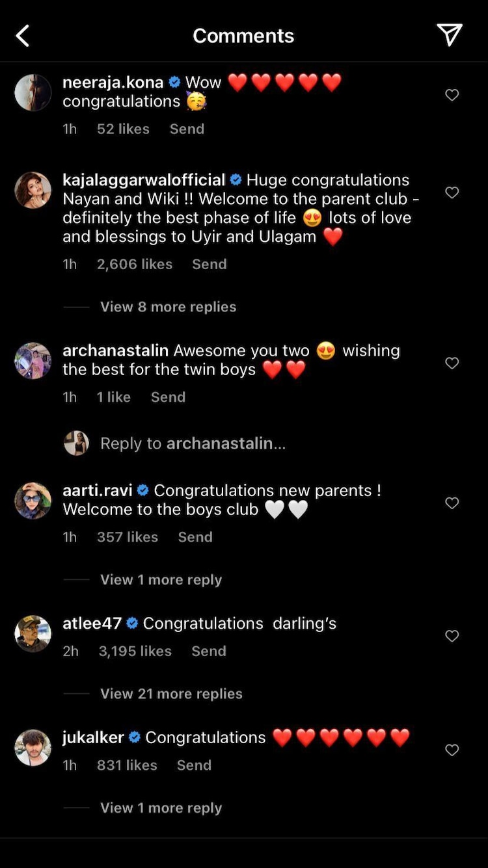This screenshot has width=488, height=868.
Task: Send kajalaggarwalofficial's comment to a friend
Action: tap(209, 264)
